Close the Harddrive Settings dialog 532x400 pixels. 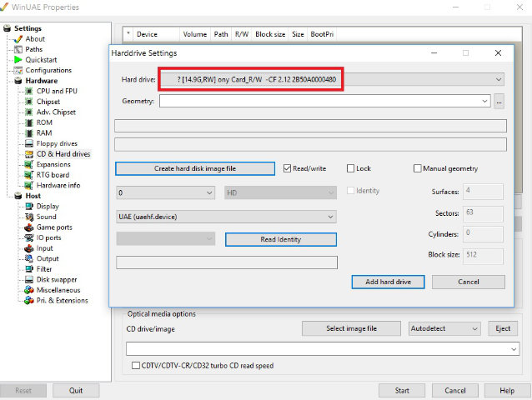pyautogui.click(x=498, y=53)
